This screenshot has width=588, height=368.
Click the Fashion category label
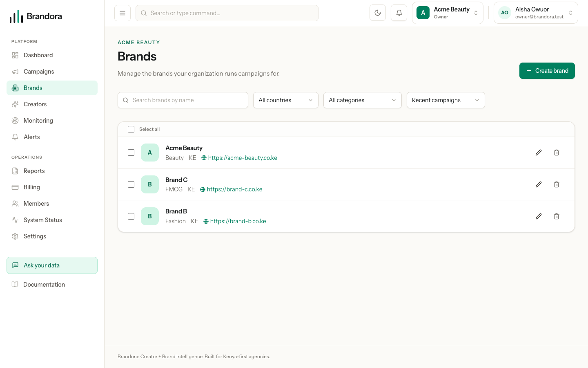point(176,221)
